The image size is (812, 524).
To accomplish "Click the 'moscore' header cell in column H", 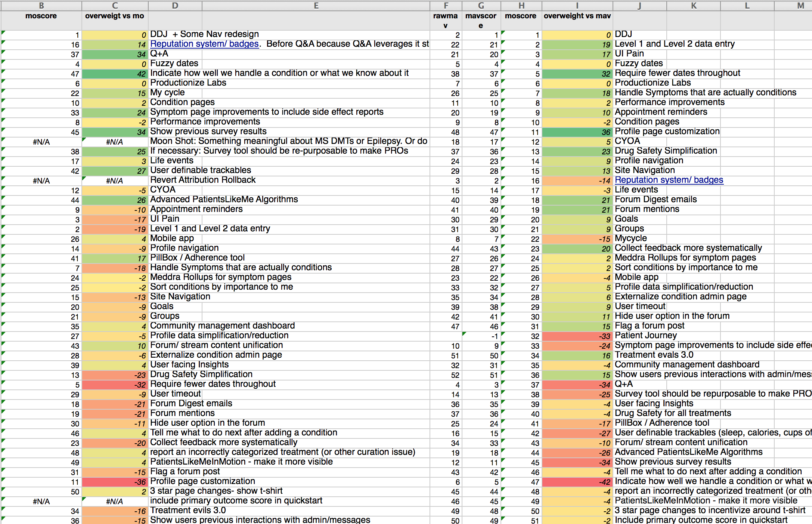I will [x=521, y=16].
